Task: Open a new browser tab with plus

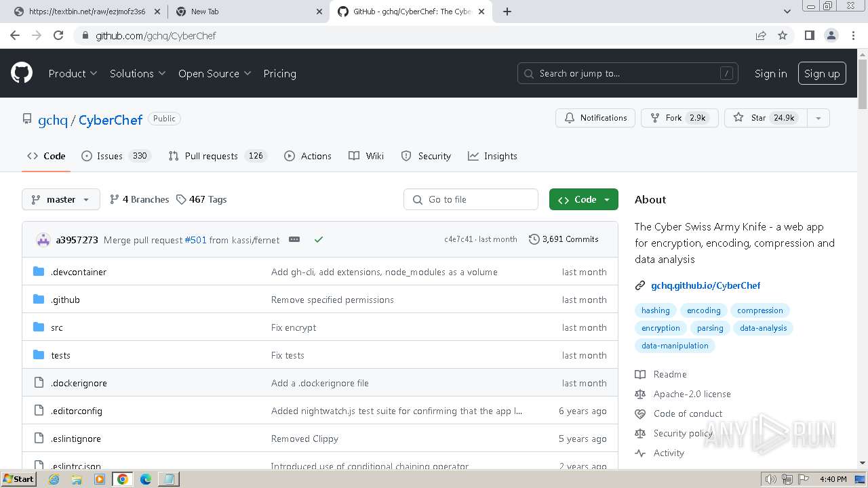Action: tap(507, 12)
